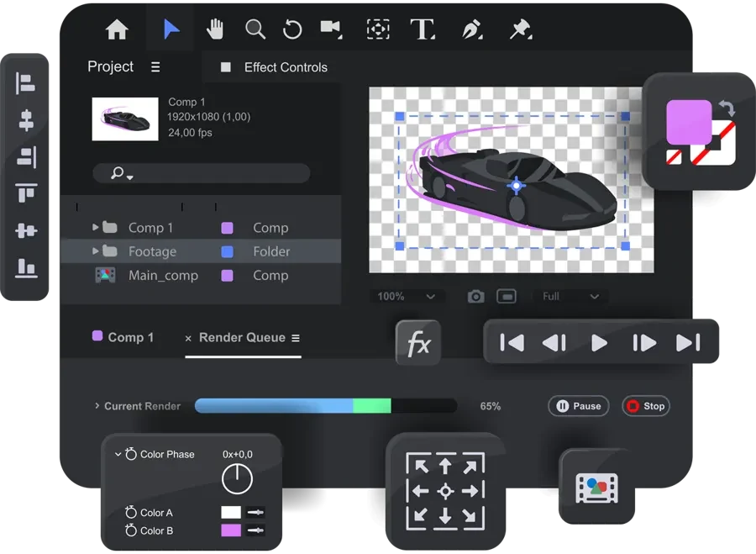Screen dimensions: 756x554
Task: Align layers to vertical center
Action: coord(26,230)
